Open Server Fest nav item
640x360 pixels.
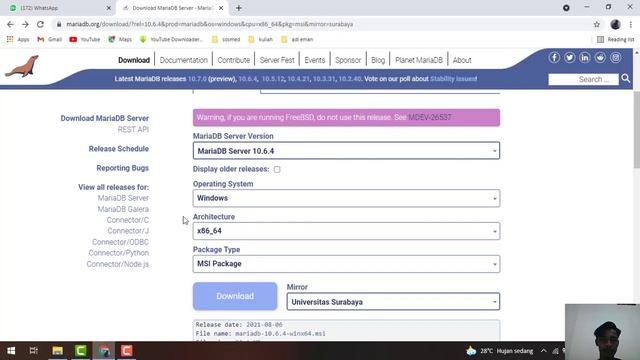[277, 60]
